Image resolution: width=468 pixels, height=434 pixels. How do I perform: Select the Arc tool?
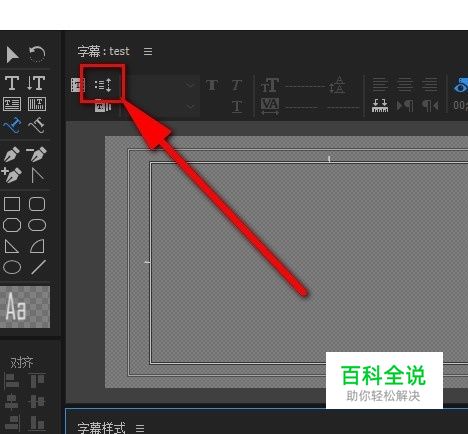pyautogui.click(x=37, y=246)
